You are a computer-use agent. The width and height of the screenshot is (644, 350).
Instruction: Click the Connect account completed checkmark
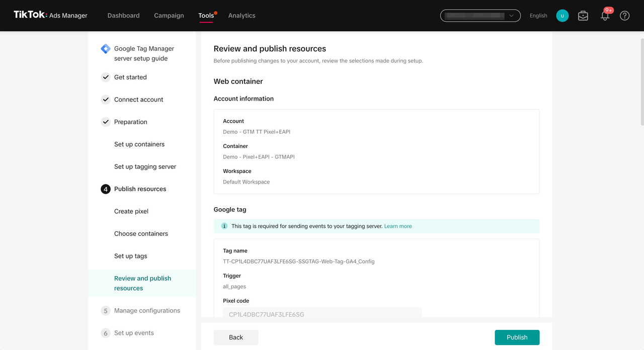click(x=106, y=99)
